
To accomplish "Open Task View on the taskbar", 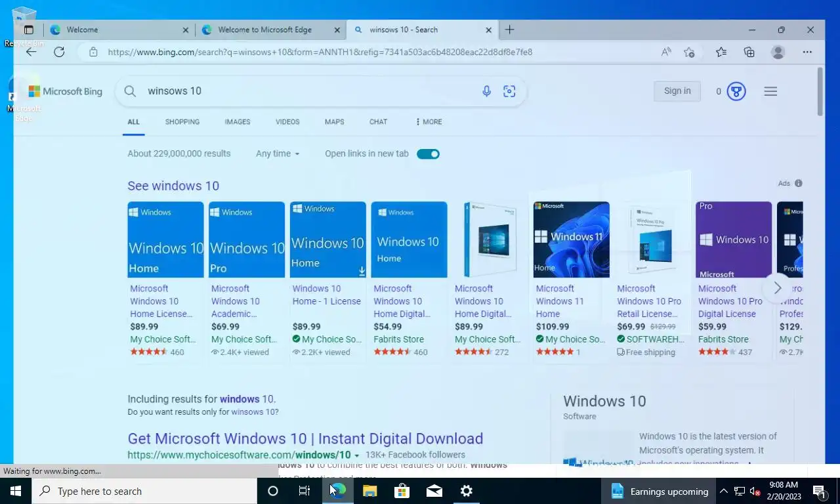I will pos(304,491).
